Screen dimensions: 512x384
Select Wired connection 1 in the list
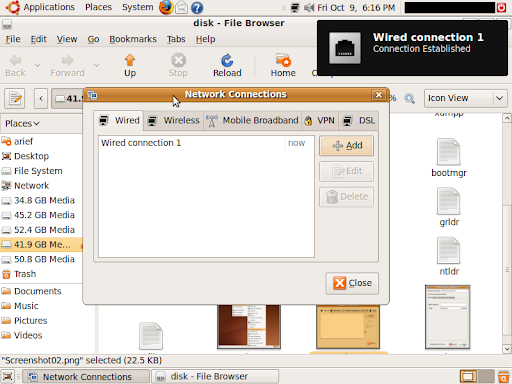(x=206, y=143)
